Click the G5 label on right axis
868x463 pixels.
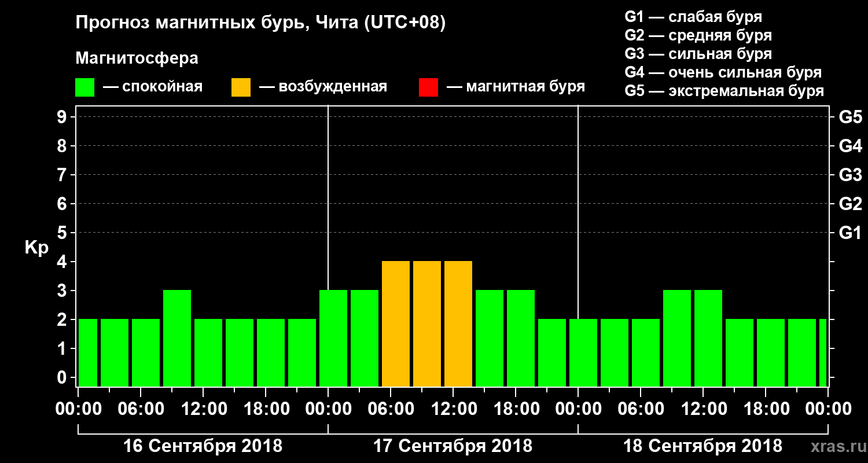[x=850, y=117]
